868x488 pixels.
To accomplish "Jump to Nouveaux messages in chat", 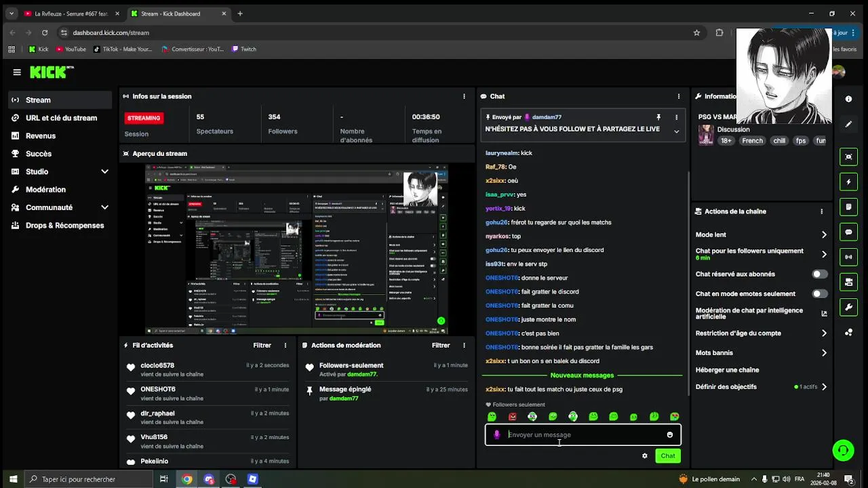I will point(582,375).
